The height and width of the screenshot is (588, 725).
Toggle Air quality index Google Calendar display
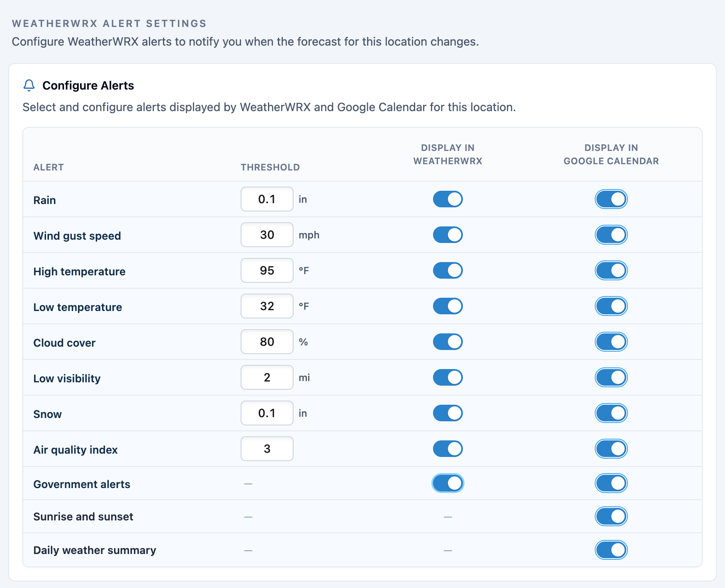click(x=611, y=449)
